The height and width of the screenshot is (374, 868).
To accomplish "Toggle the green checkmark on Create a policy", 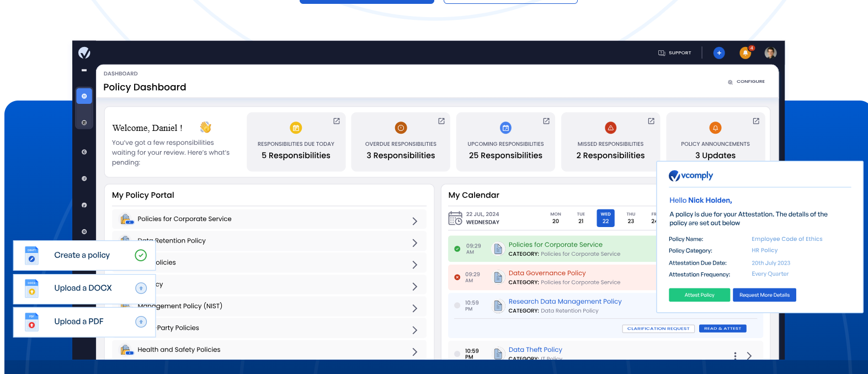I will [x=141, y=255].
